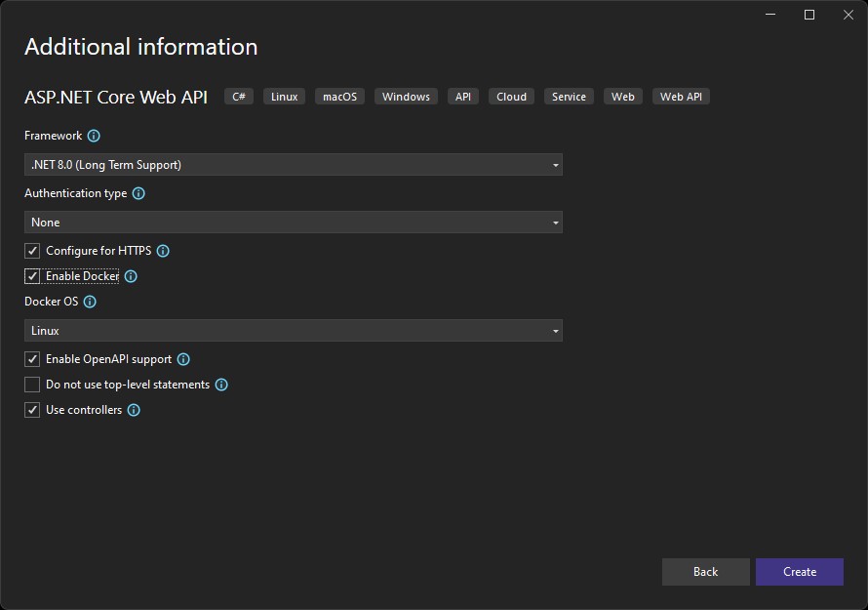The height and width of the screenshot is (610, 868).
Task: Click the ASP.NET Core Web API title
Action: click(116, 97)
